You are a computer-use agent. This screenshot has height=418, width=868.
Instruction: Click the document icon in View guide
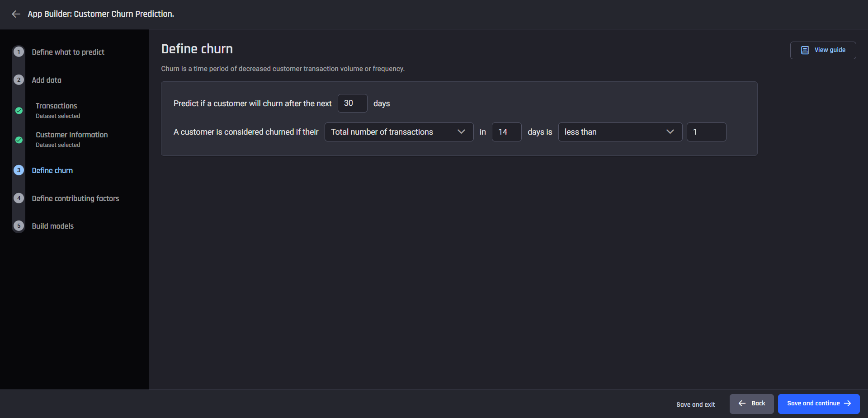click(805, 50)
